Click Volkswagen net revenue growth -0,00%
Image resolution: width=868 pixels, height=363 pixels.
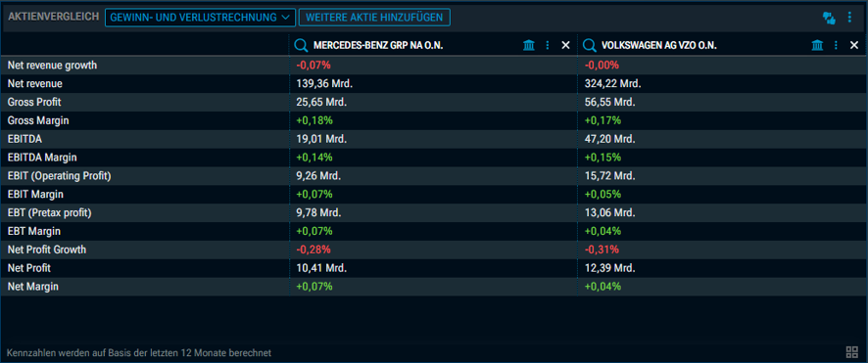(x=602, y=66)
